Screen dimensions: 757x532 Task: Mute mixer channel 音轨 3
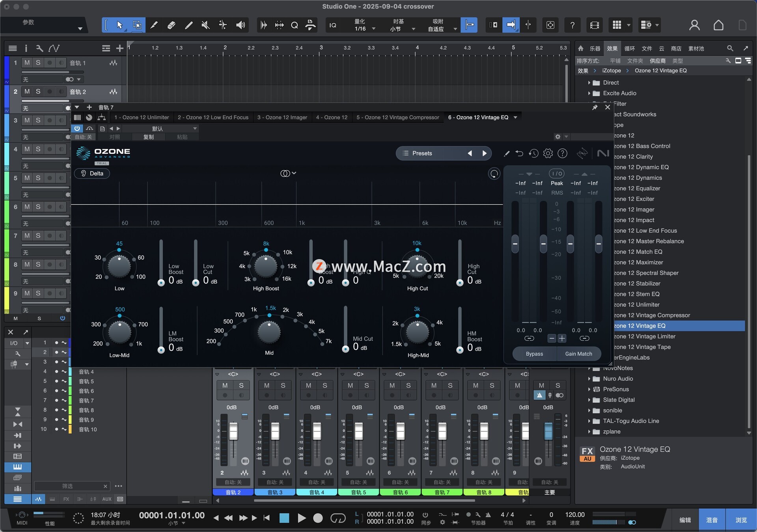click(267, 385)
